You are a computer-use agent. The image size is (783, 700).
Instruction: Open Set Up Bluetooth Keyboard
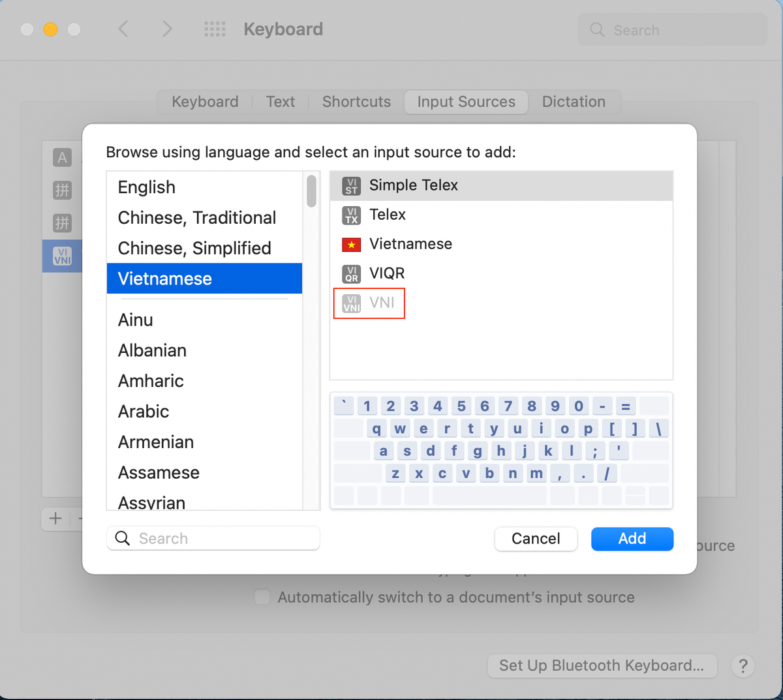pos(602,666)
